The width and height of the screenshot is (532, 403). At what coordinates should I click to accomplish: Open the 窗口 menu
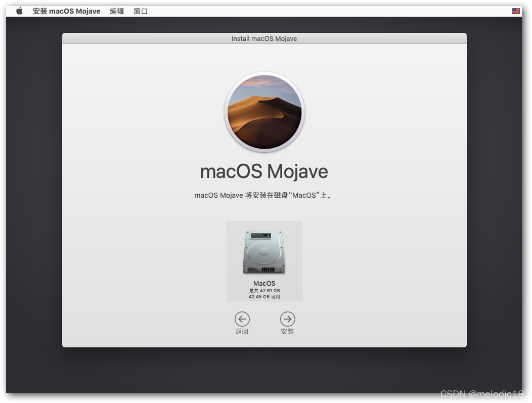pos(141,11)
